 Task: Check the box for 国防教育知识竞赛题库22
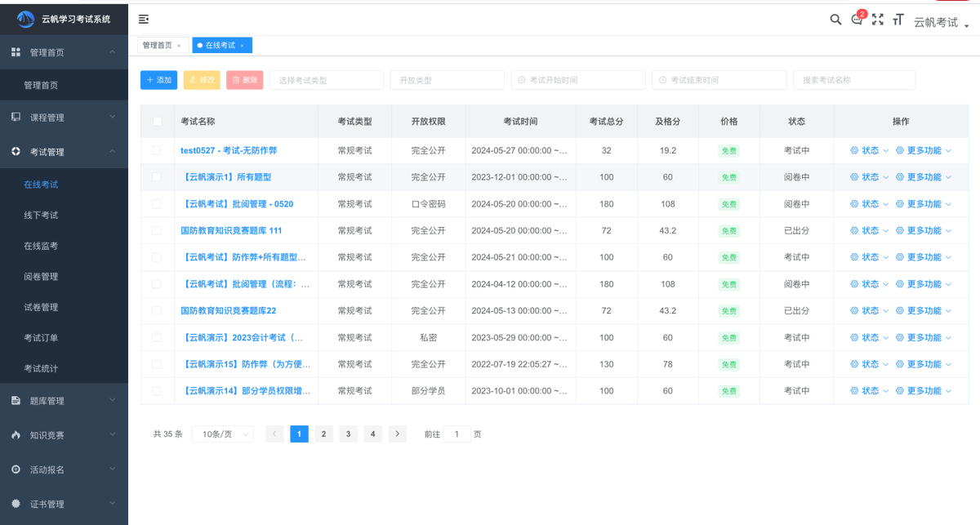tap(157, 311)
